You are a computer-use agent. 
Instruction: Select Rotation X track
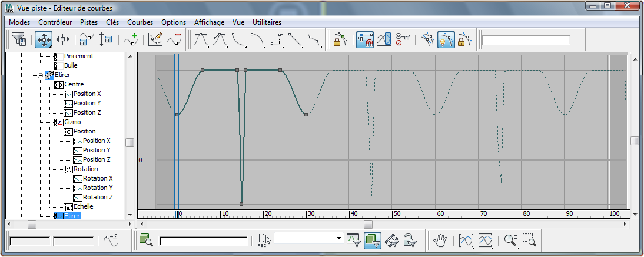coord(98,179)
